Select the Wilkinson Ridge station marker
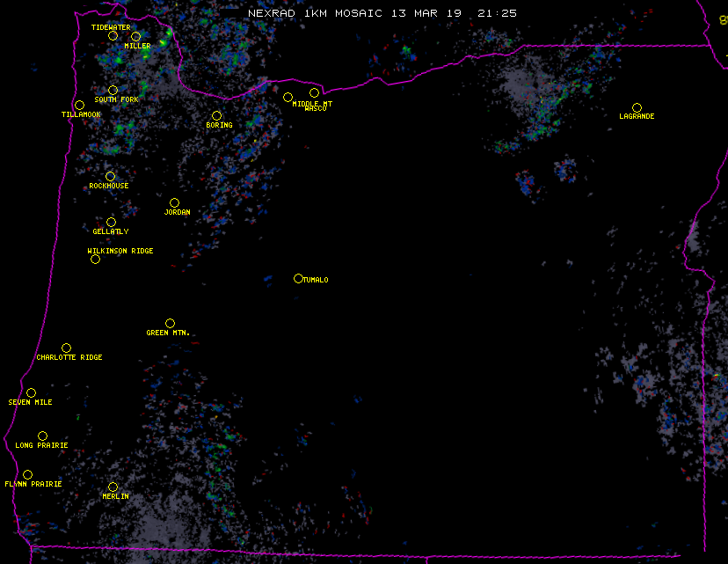The image size is (728, 564). coord(95,260)
